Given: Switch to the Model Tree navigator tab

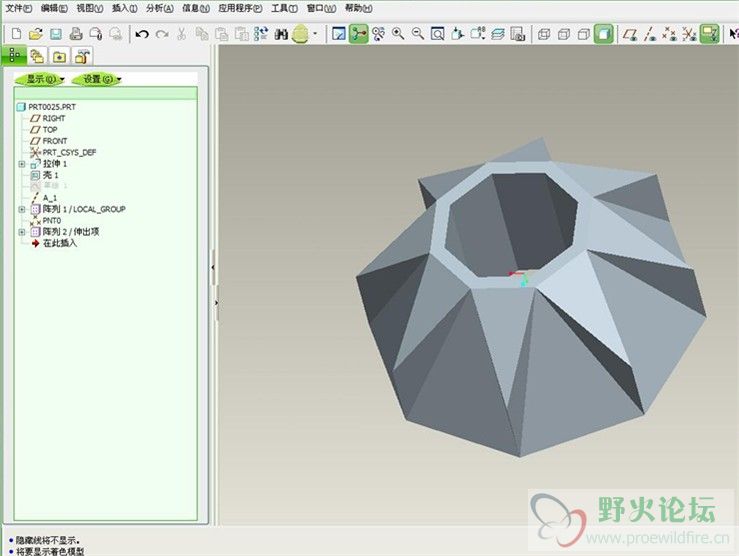Looking at the screenshot, I should 14,56.
